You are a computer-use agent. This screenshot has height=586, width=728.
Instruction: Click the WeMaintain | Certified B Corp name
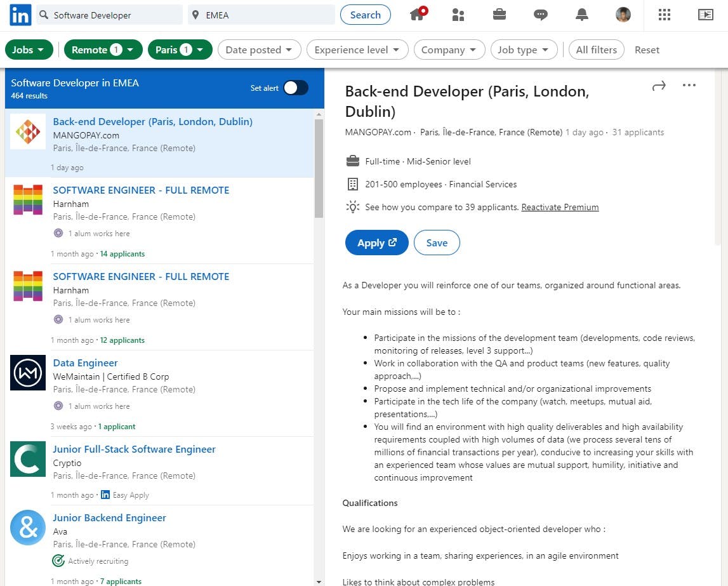click(111, 376)
